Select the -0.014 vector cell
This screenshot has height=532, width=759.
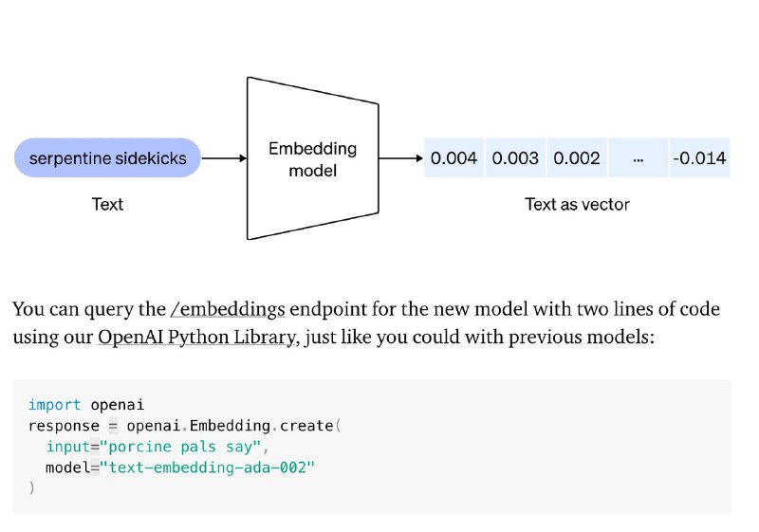point(699,157)
